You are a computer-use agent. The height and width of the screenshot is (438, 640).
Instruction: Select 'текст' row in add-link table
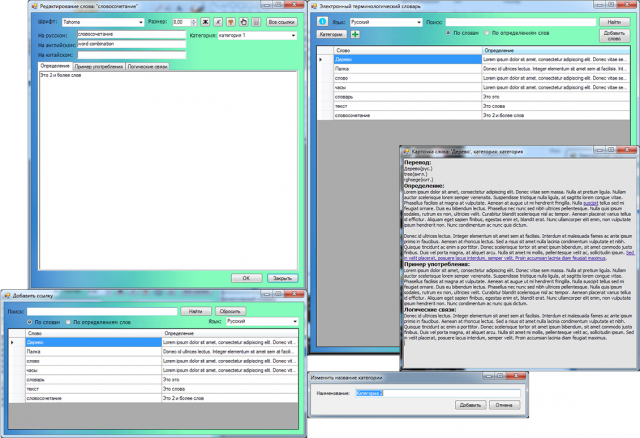point(153,389)
